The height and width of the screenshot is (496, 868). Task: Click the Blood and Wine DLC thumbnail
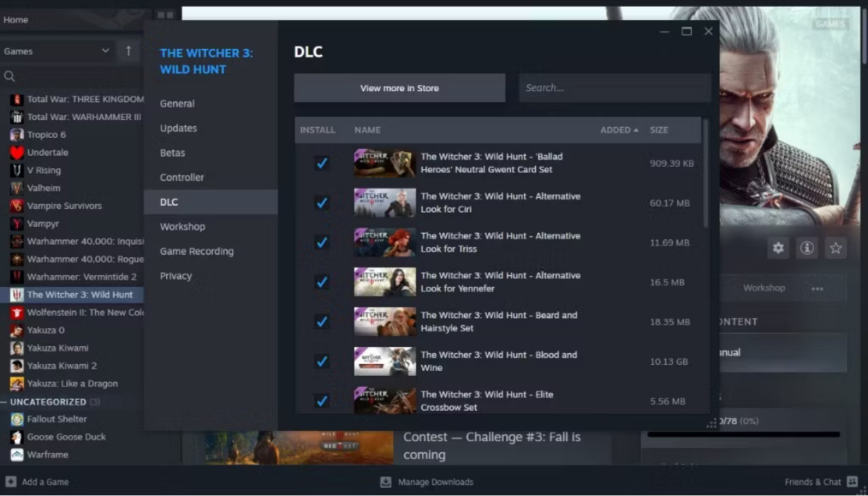point(385,362)
